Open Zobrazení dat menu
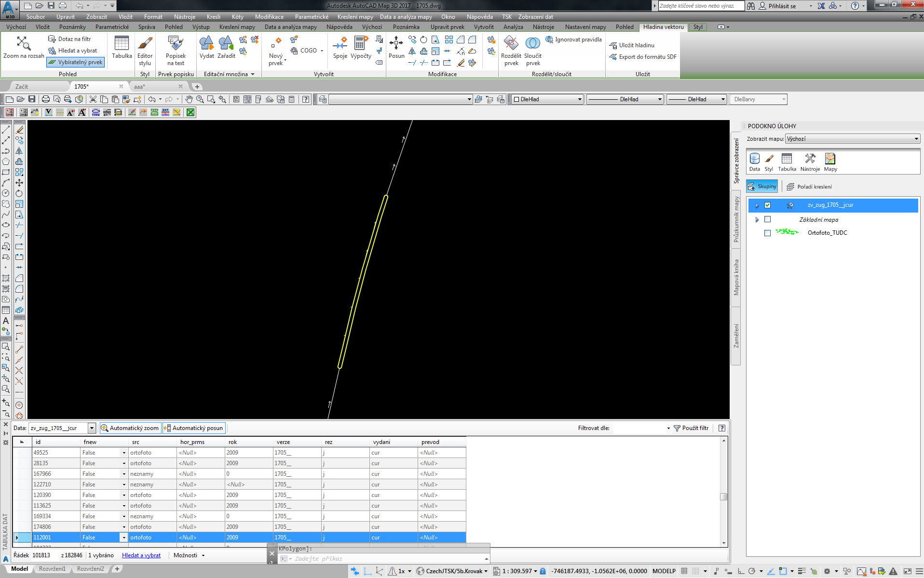Viewport: 924px width, 578px height. [535, 17]
